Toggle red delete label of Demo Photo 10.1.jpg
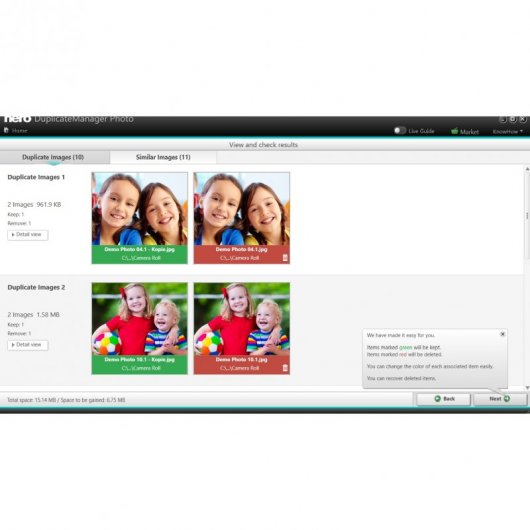This screenshot has height=530, width=530. [x=242, y=364]
